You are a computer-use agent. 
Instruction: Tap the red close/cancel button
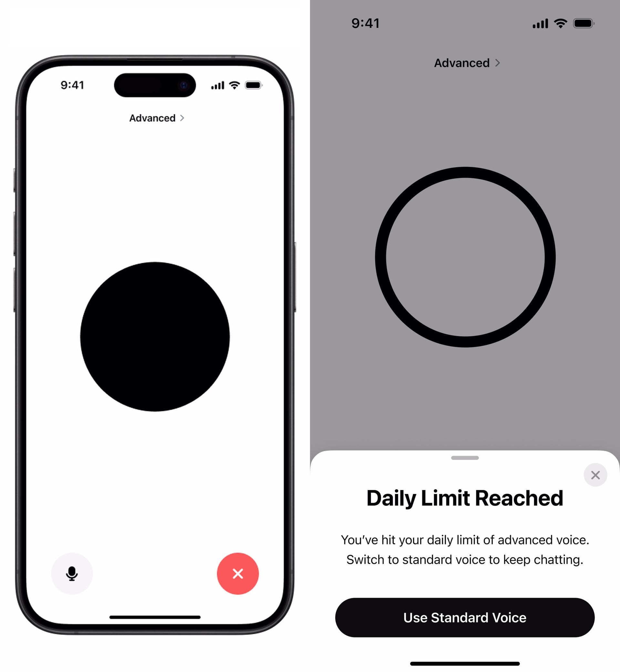click(238, 573)
